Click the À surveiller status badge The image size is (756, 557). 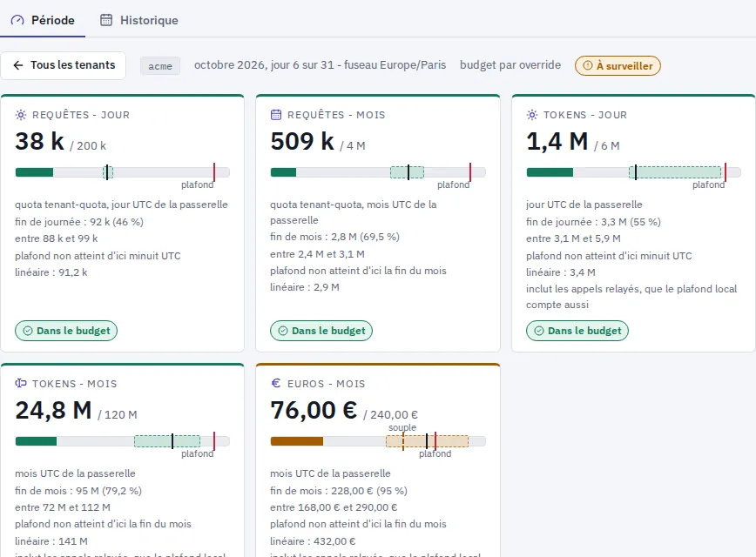tap(618, 66)
